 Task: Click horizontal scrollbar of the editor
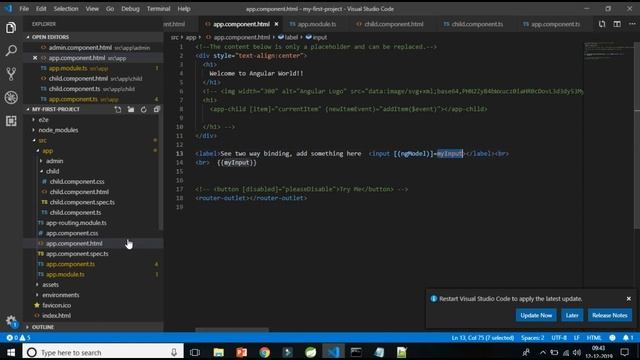pos(231,329)
